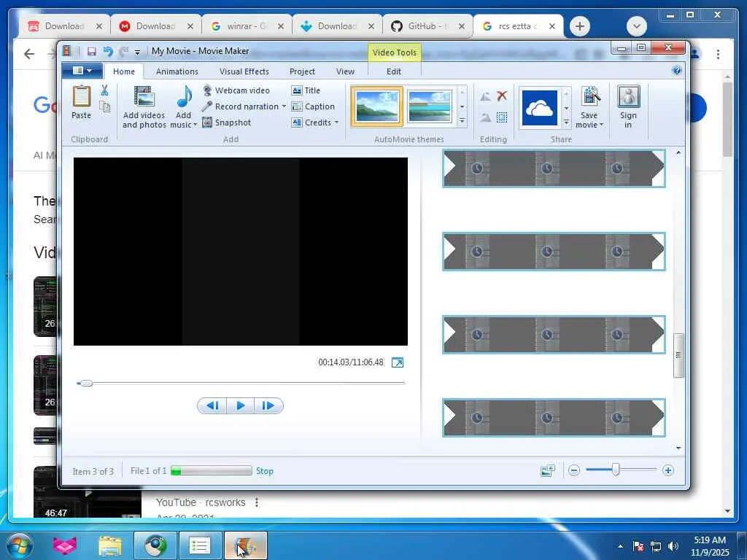Screen dimensions: 747x560
Task: Open the Animations tab
Action: coord(177,71)
